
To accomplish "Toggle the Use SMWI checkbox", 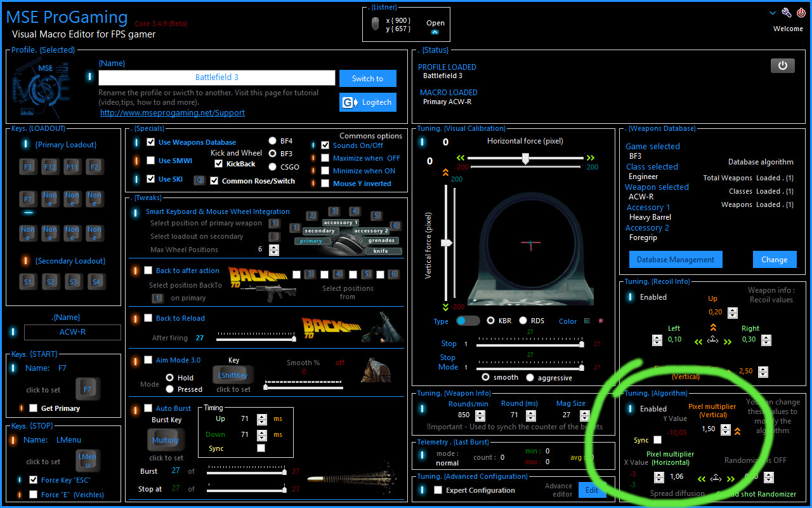I will coord(151,161).
